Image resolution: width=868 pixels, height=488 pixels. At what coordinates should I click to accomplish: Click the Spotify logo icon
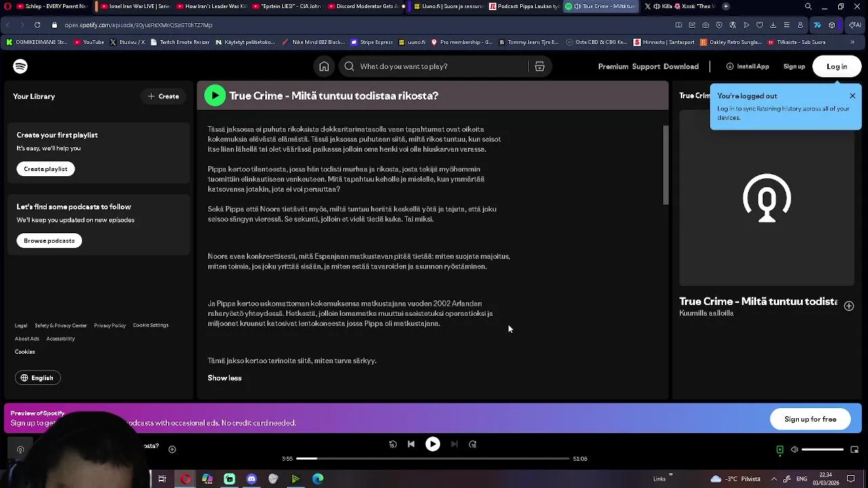[20, 66]
